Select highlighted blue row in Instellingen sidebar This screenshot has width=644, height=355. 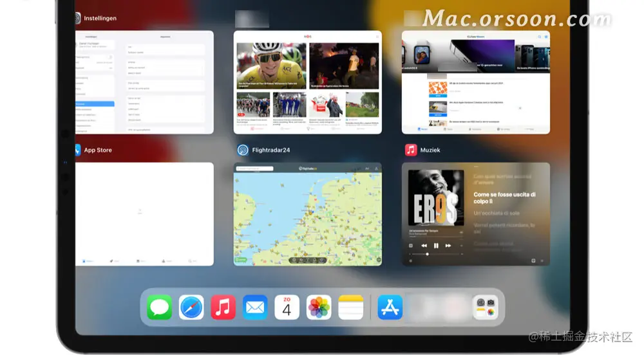click(95, 104)
